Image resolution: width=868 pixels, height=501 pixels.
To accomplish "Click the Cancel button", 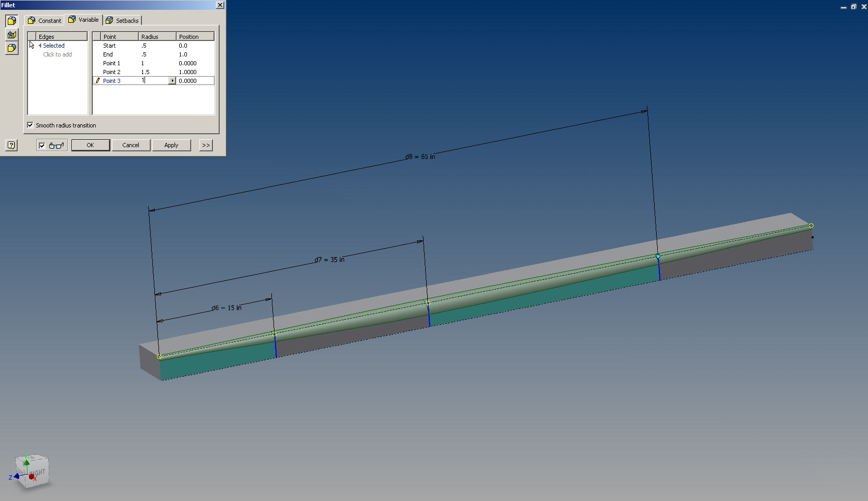I will (131, 145).
